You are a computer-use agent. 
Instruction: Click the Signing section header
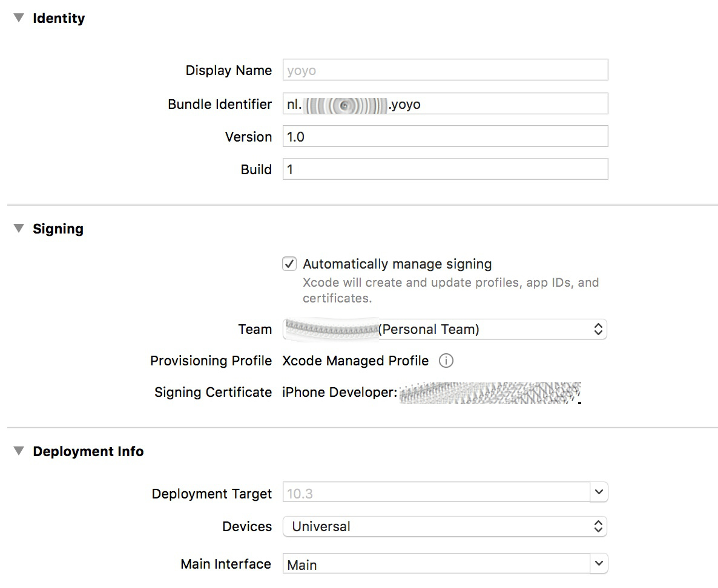coord(58,229)
